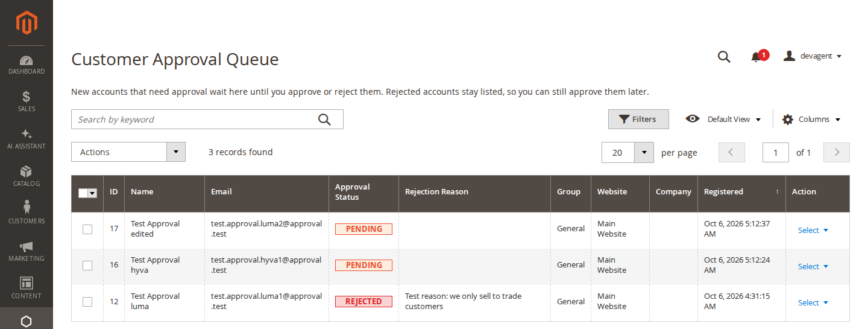This screenshot has height=329, width=868.
Task: Open the hexagon sidebar item below Content
Action: 27,321
